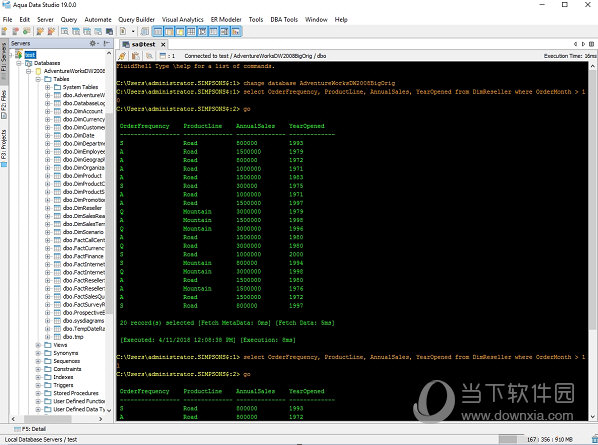Screen dimensions: 598x445
Task: Click the connect plug icon in shell toolbar
Action: [122, 56]
